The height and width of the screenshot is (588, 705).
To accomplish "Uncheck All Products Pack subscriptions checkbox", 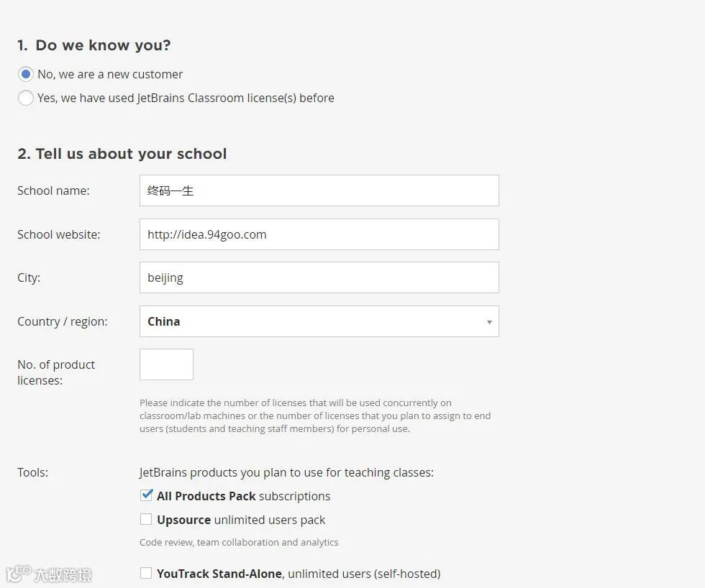I will point(147,495).
